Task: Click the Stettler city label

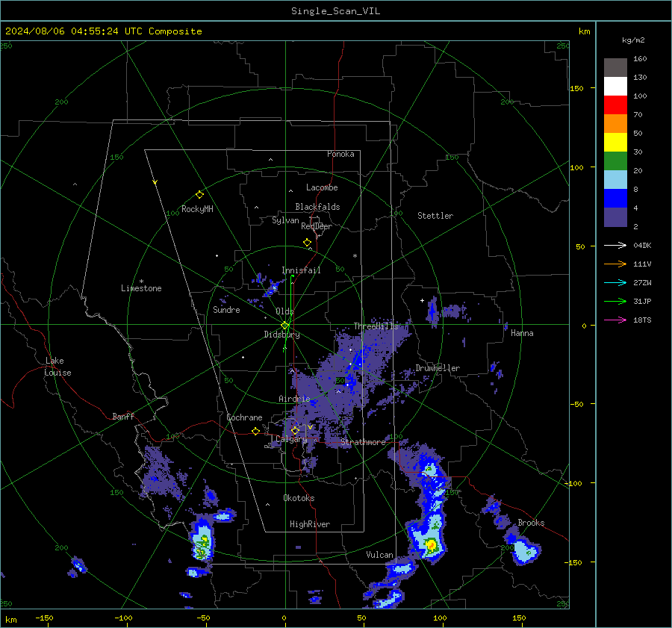Action: click(435, 216)
